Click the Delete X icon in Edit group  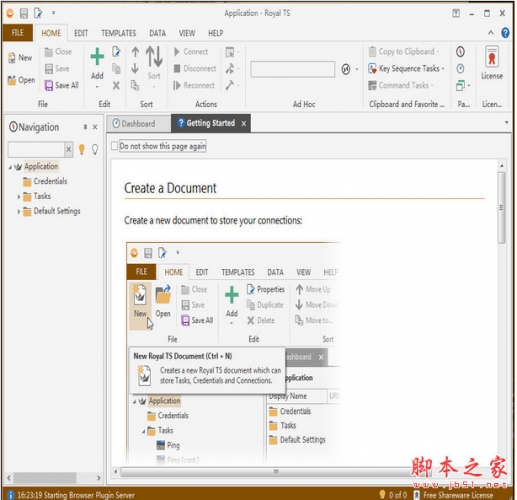116,86
